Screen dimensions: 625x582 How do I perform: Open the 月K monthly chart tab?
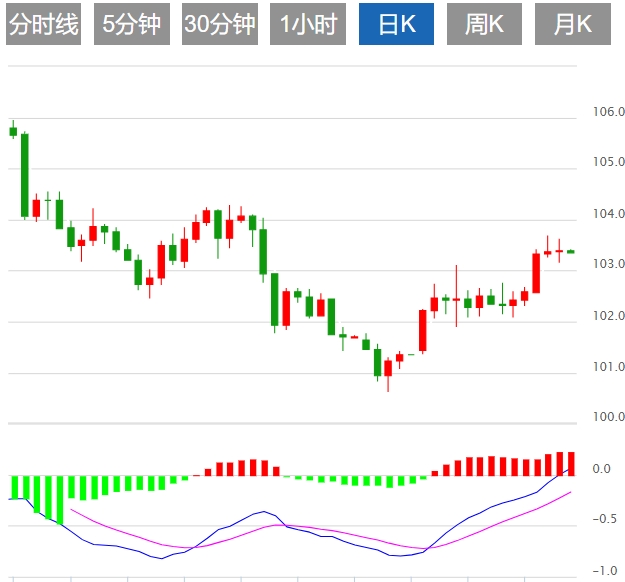[571, 25]
